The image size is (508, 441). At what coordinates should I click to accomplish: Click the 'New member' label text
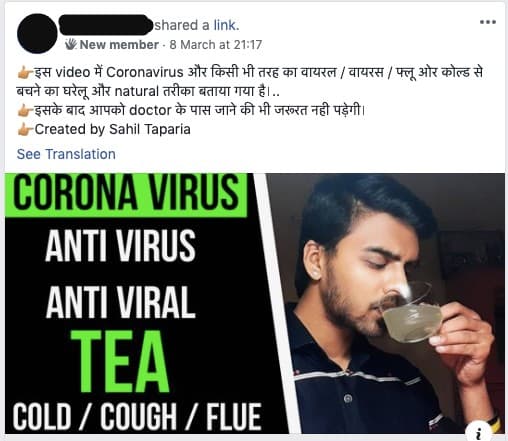pos(119,45)
